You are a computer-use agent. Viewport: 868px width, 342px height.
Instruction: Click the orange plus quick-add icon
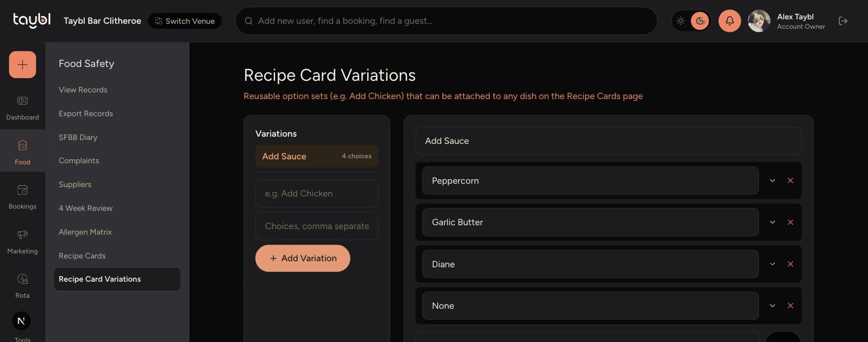pos(23,65)
